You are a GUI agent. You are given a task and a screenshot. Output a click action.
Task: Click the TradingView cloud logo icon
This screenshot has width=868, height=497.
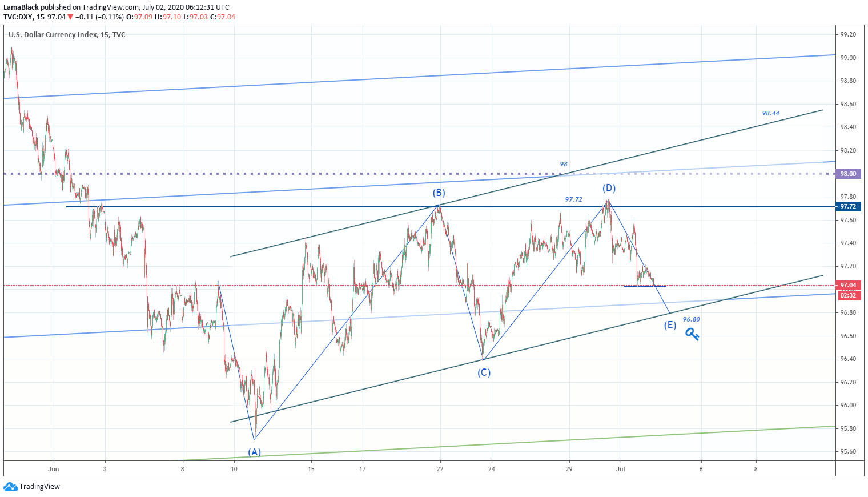pyautogui.click(x=10, y=487)
